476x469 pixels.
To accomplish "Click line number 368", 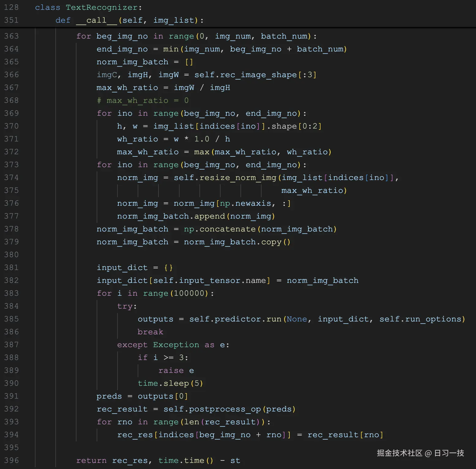I will point(11,100).
